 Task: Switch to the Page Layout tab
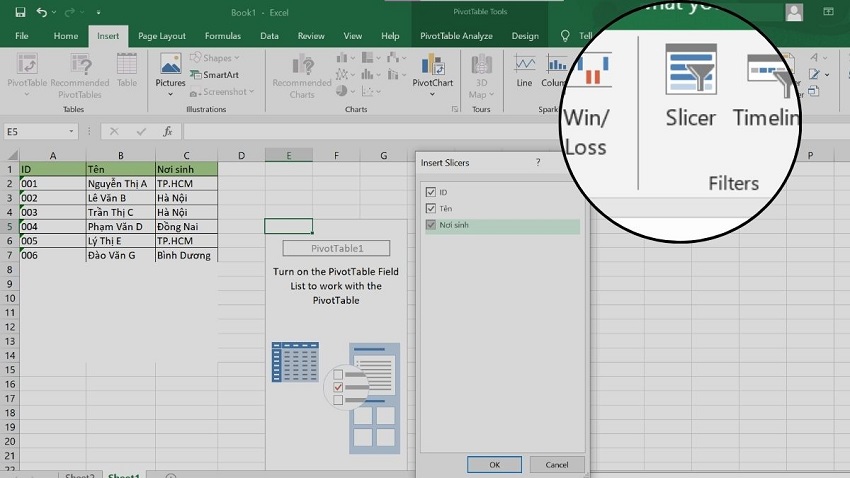161,36
